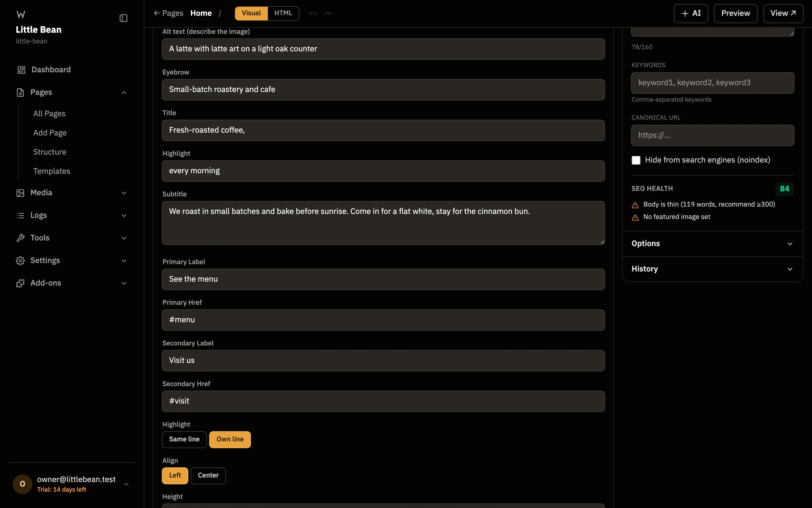
Task: Open Structure in sidebar
Action: [x=50, y=152]
